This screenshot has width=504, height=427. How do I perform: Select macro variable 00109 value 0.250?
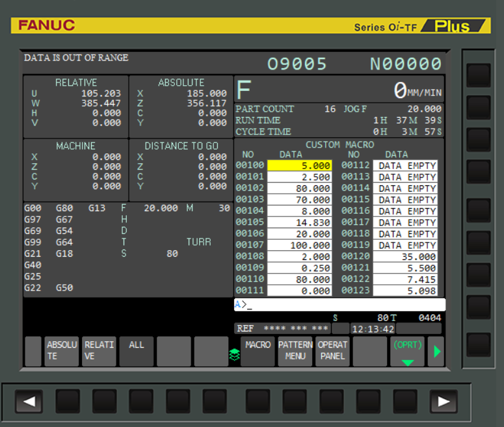click(300, 268)
